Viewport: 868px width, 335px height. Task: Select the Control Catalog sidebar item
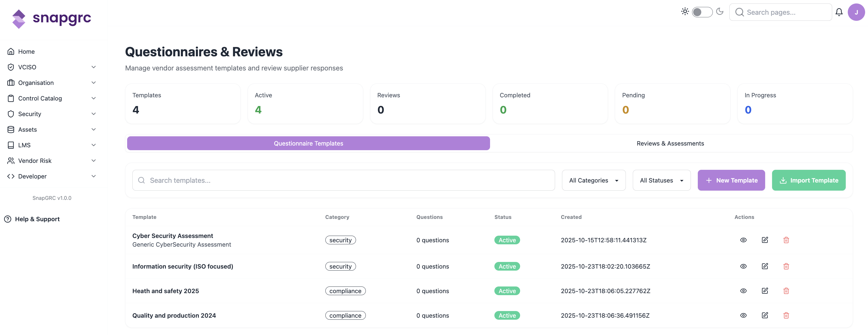pos(40,98)
